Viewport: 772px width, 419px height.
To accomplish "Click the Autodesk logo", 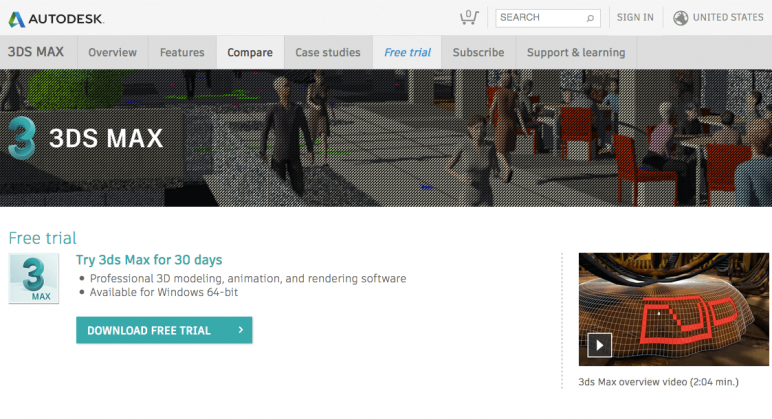I will 56,19.
